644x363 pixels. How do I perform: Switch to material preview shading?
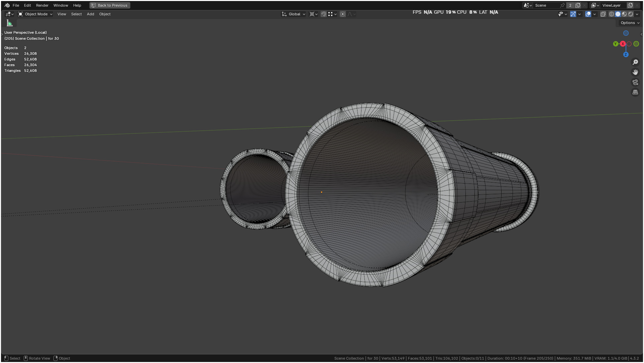tap(624, 14)
